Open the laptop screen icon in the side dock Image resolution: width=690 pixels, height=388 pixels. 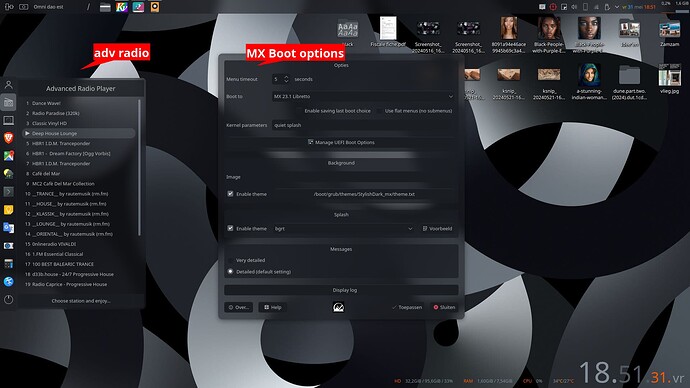click(x=8, y=120)
